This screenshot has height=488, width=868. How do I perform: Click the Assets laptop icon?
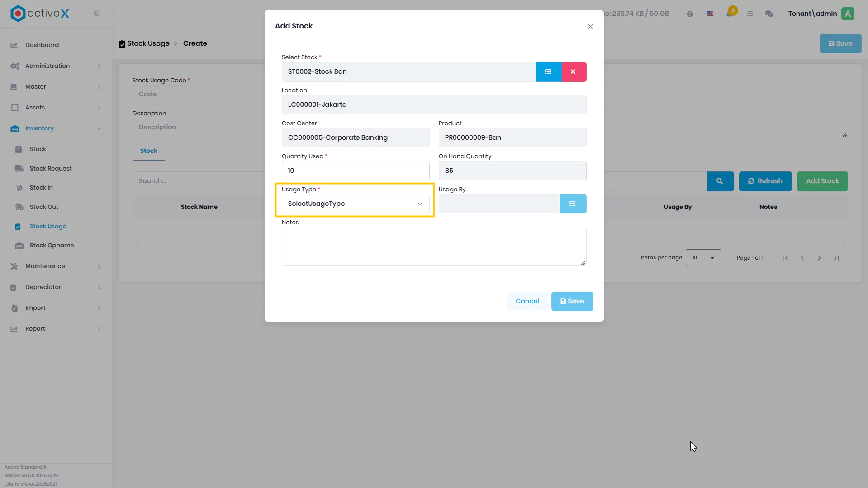[x=14, y=108]
